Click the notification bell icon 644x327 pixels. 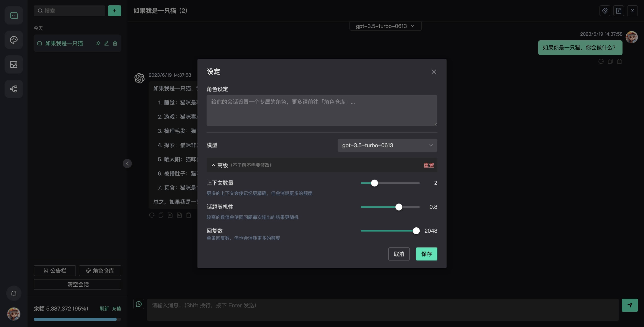[x=14, y=293]
